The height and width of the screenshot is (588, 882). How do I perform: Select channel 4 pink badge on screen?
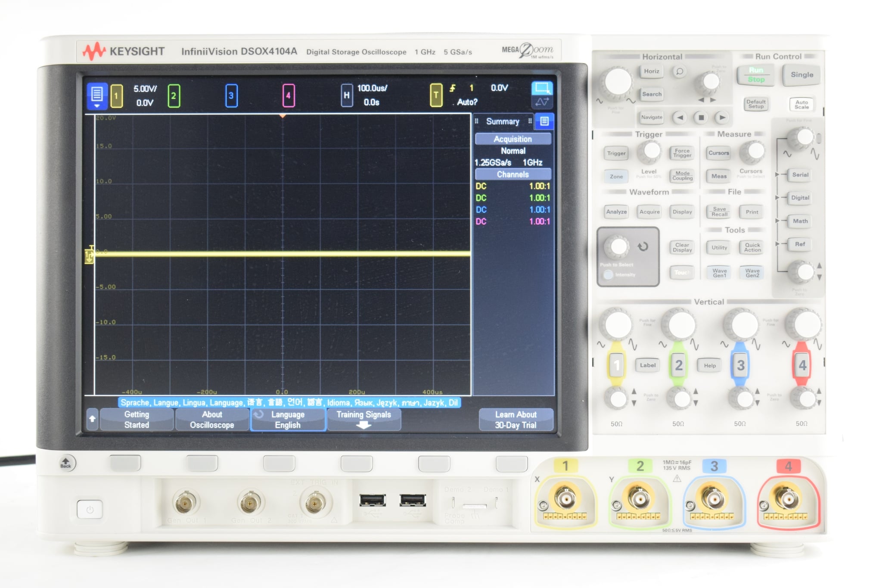[288, 96]
